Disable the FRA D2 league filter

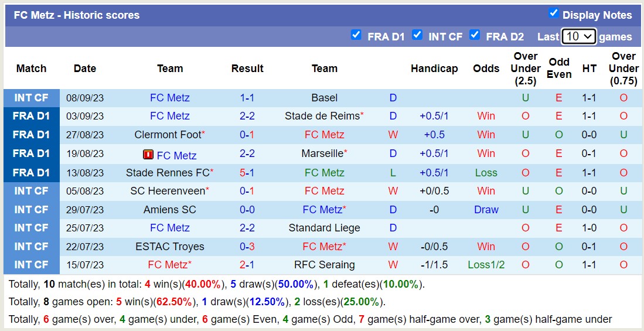pos(475,35)
